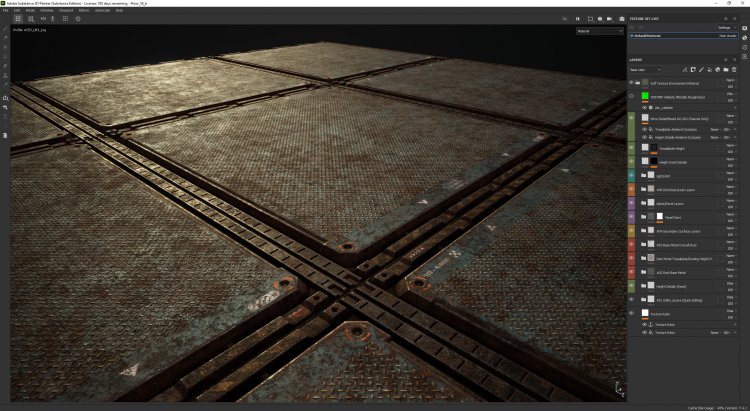
Task: Click the history clock icon in right dock
Action: pos(745,47)
